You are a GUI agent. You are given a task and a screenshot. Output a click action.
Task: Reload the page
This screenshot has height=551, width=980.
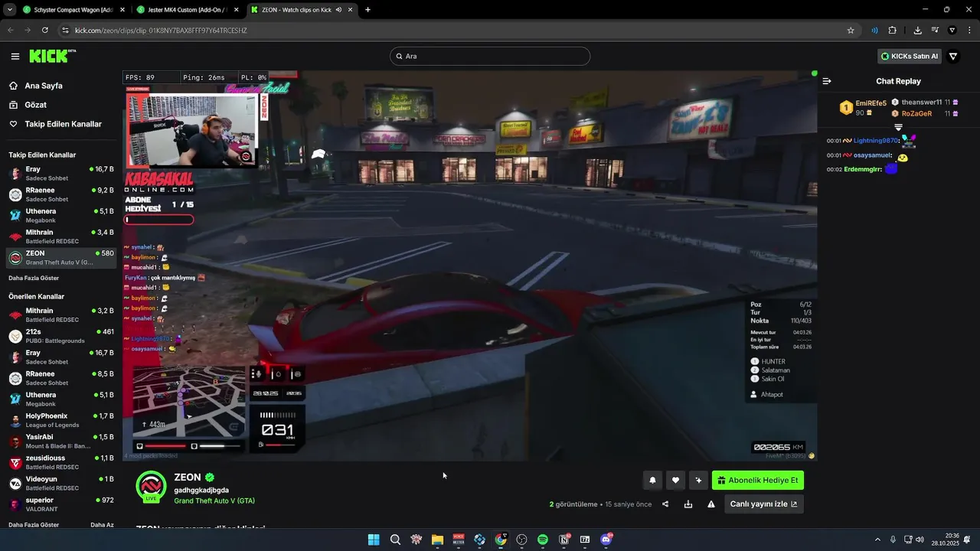pyautogui.click(x=45, y=31)
